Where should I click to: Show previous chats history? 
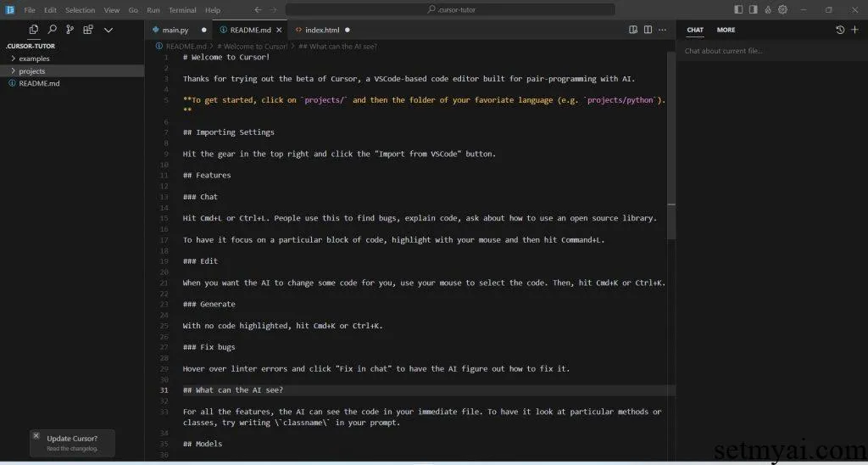click(839, 30)
